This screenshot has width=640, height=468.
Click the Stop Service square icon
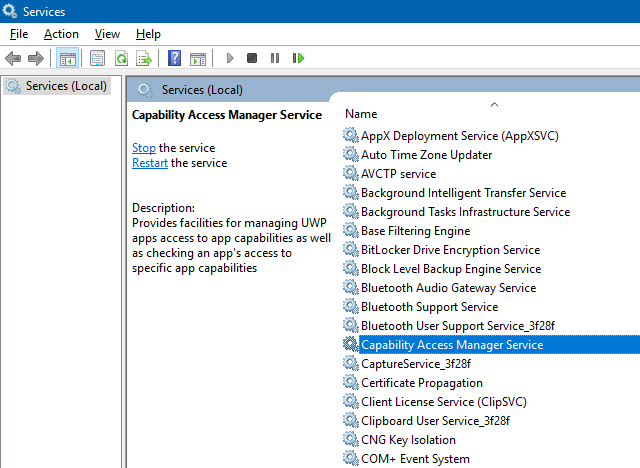(252, 58)
